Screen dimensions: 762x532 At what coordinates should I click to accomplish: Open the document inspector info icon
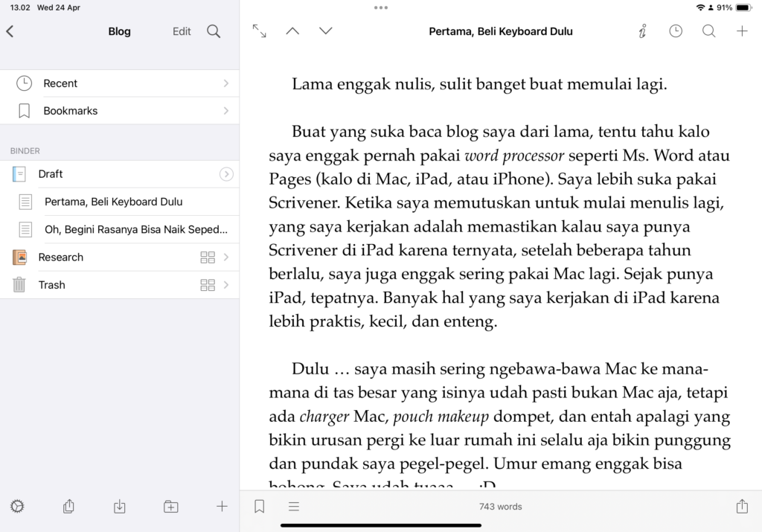(642, 31)
